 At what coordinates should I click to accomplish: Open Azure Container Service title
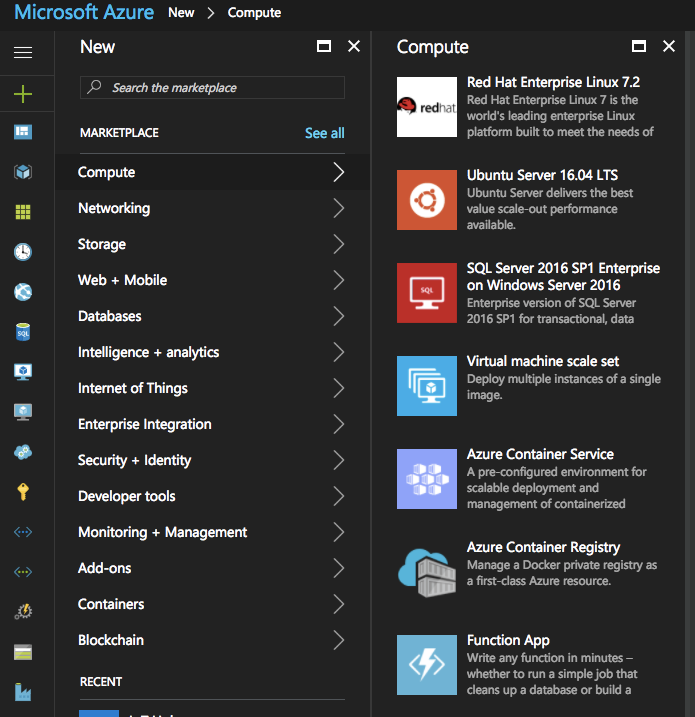[540, 454]
